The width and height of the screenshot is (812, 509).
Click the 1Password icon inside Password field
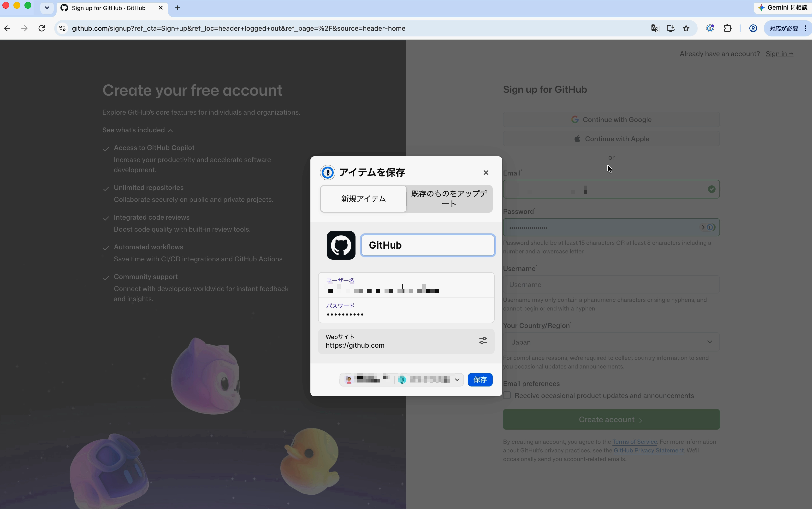710,228
